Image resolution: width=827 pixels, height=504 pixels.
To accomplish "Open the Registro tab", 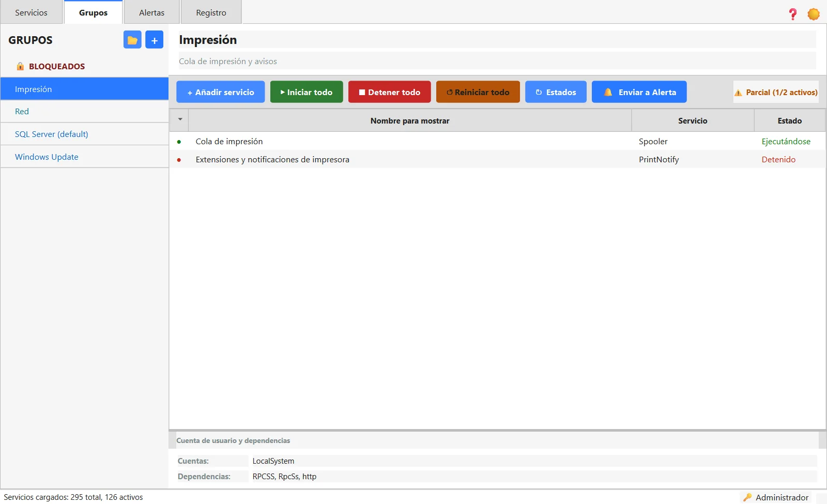I will point(211,12).
